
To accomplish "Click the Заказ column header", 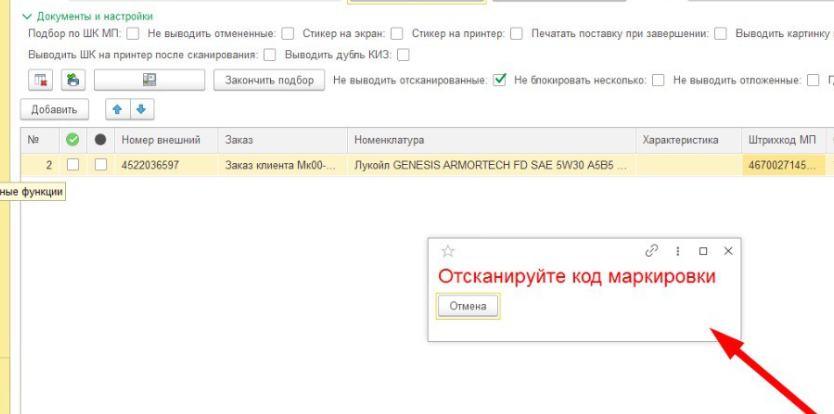I will (x=282, y=140).
